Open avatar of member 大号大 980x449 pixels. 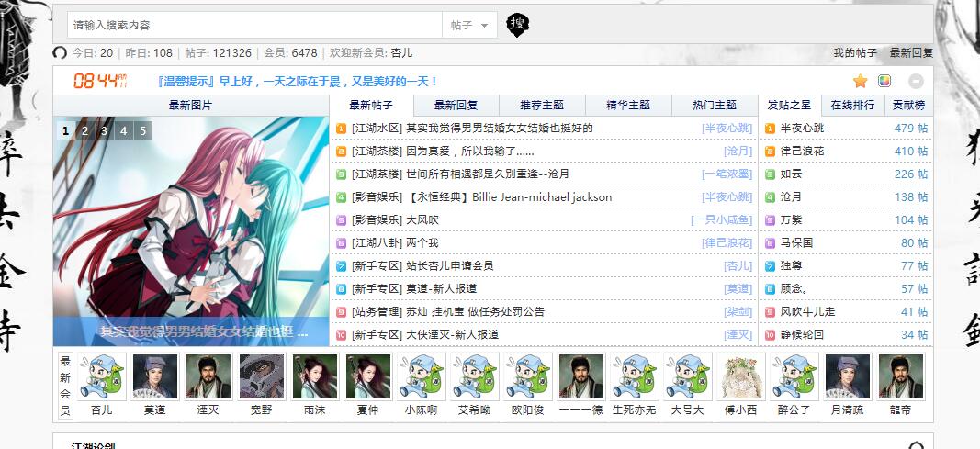click(688, 376)
